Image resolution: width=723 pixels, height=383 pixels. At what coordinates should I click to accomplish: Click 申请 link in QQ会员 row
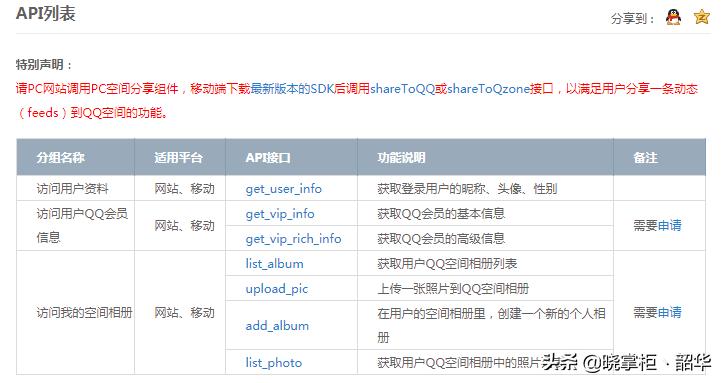[669, 225]
